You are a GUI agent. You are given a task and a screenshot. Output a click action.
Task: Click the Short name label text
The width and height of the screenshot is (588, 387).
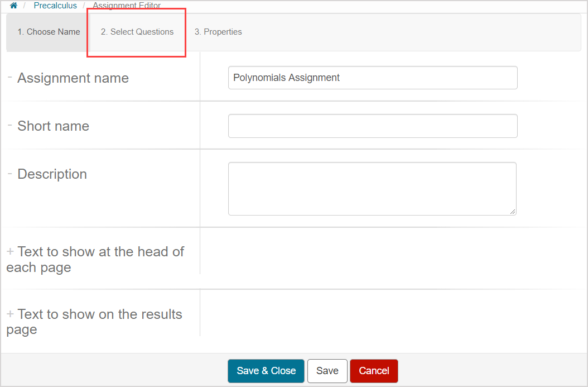[x=53, y=126]
